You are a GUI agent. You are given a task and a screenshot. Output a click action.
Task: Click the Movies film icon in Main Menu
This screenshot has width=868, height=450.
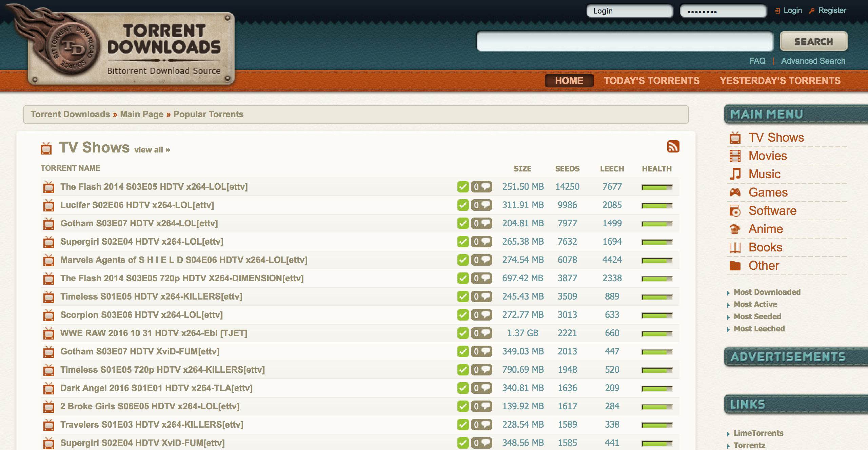click(x=735, y=156)
